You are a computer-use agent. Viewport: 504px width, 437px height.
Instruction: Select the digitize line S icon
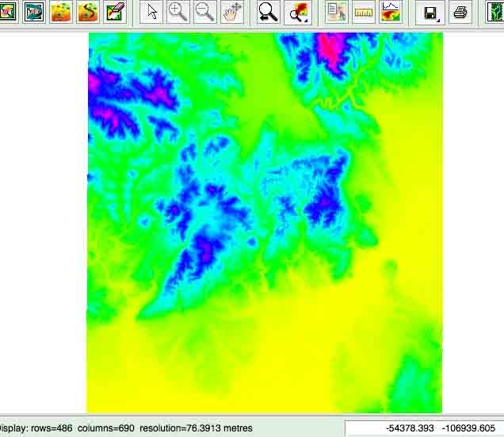pos(88,12)
